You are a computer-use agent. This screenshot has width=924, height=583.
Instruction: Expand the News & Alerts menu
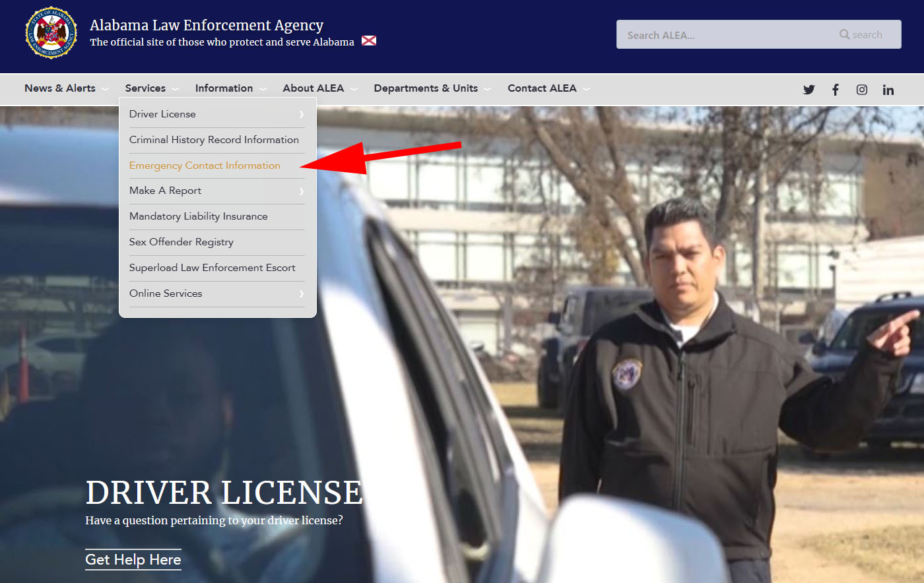(x=60, y=88)
